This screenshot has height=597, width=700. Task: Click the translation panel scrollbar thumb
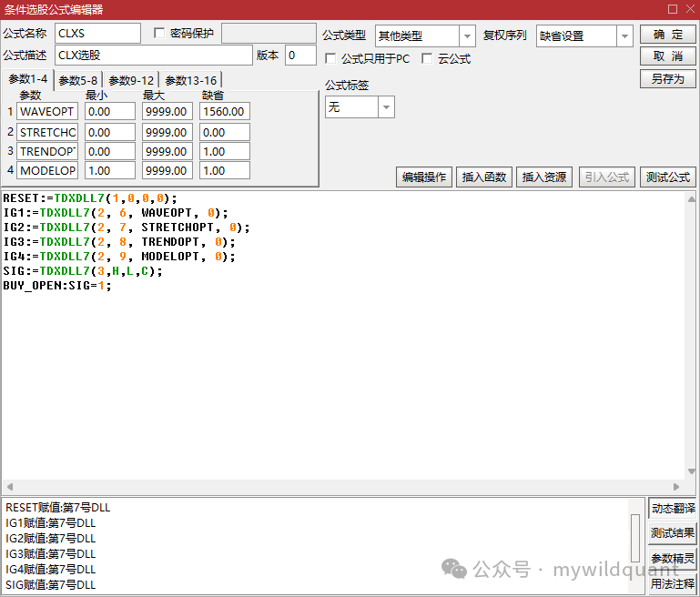[635, 538]
